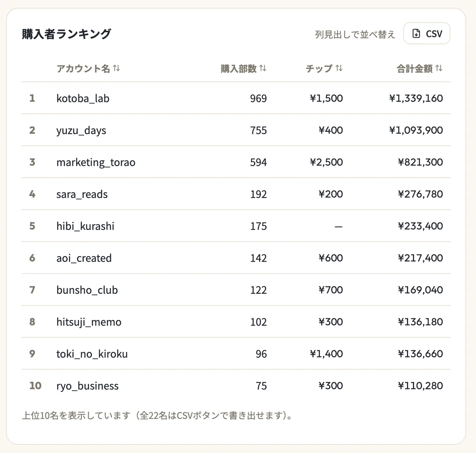The width and height of the screenshot is (476, 453).
Task: Click sort arrows next to 購入部数
Action: pyautogui.click(x=263, y=68)
